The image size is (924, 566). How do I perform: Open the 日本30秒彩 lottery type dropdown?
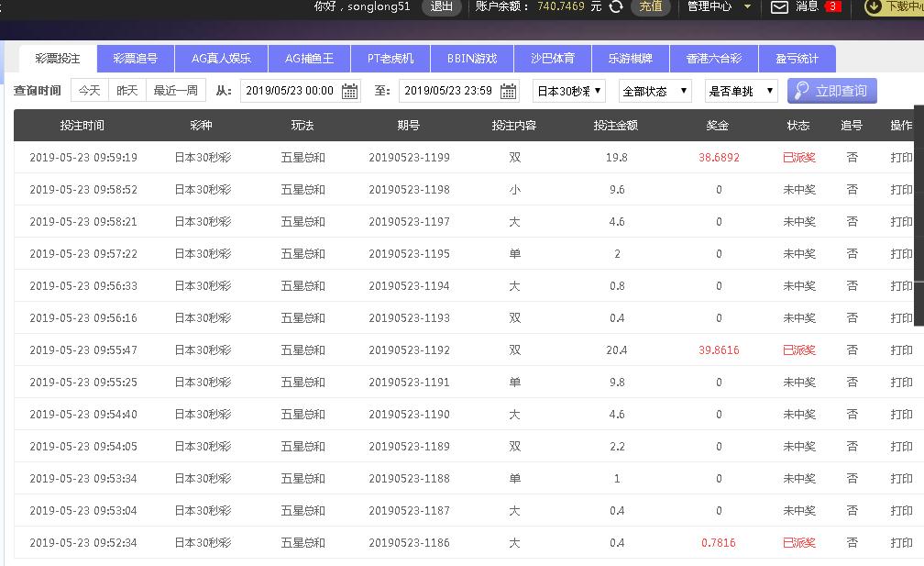pos(568,91)
